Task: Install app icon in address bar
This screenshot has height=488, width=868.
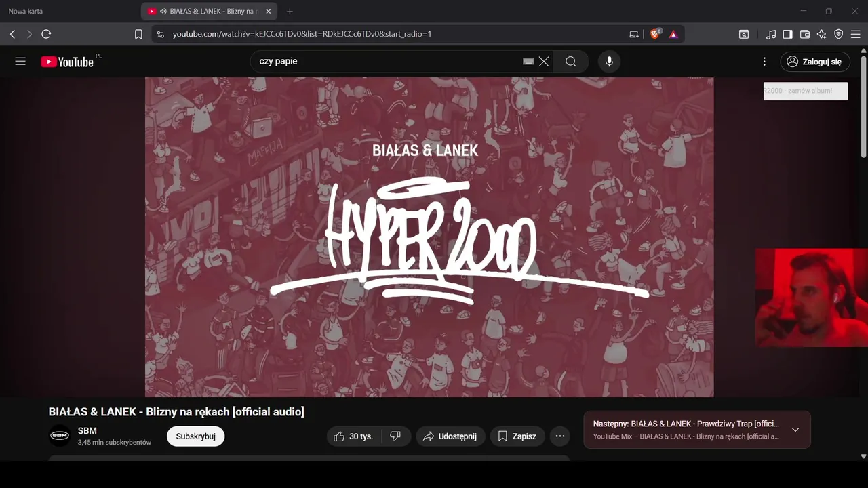Action: [x=634, y=34]
